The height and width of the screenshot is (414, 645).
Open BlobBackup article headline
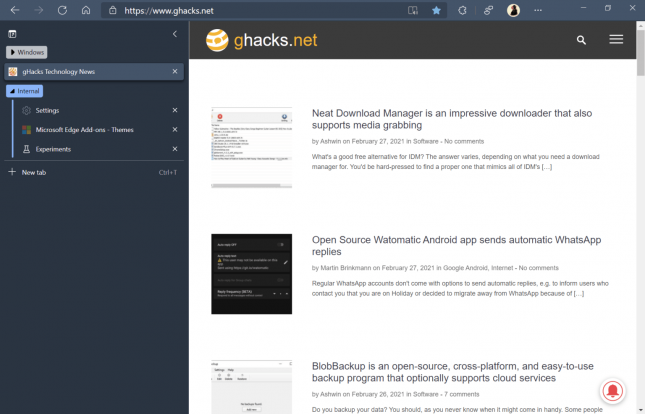tap(452, 372)
